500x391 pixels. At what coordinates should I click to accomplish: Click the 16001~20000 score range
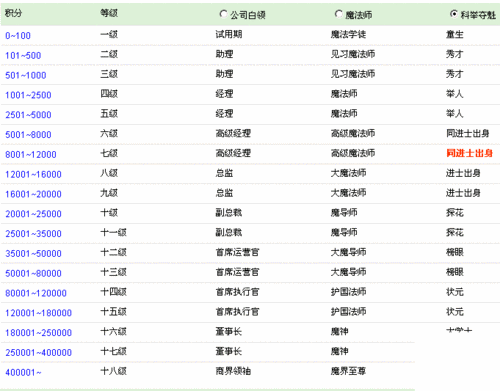[x=33, y=194]
